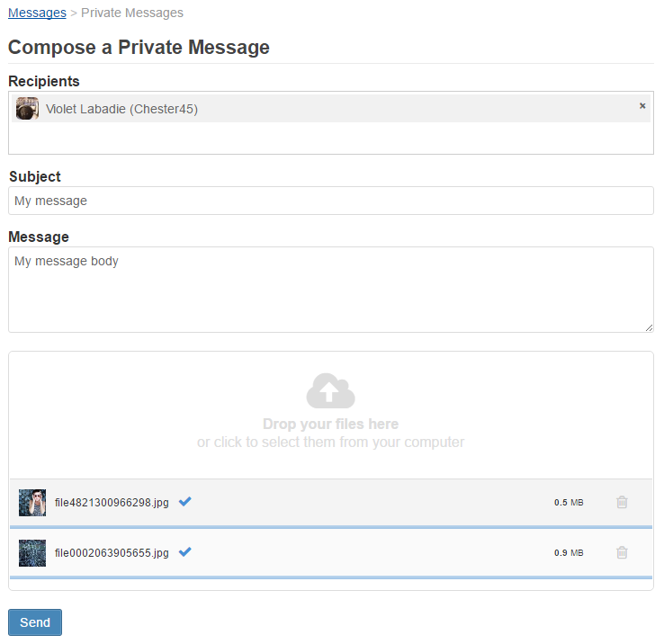The image size is (664, 644).
Task: Click the file4821300966298.jpg filename
Action: pyautogui.click(x=112, y=503)
